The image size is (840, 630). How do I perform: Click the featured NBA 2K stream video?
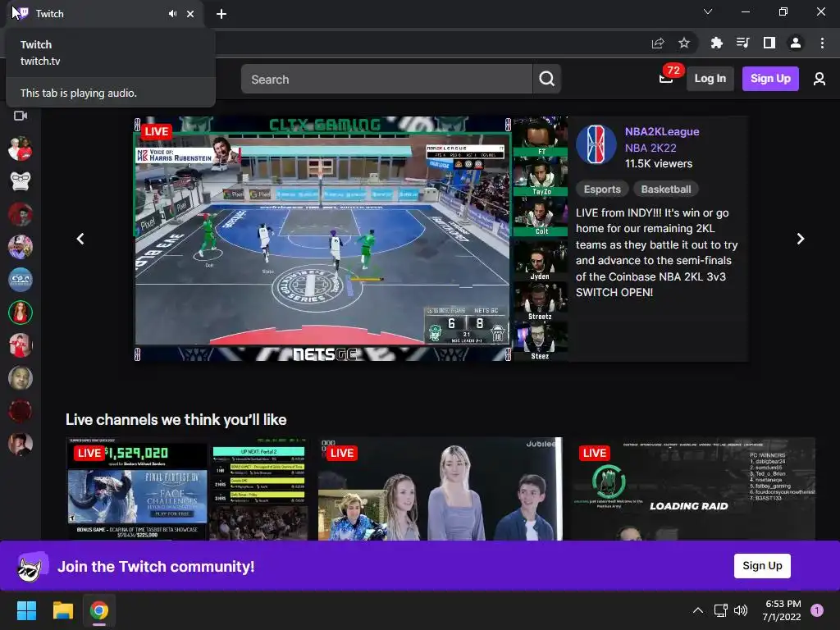(x=350, y=239)
